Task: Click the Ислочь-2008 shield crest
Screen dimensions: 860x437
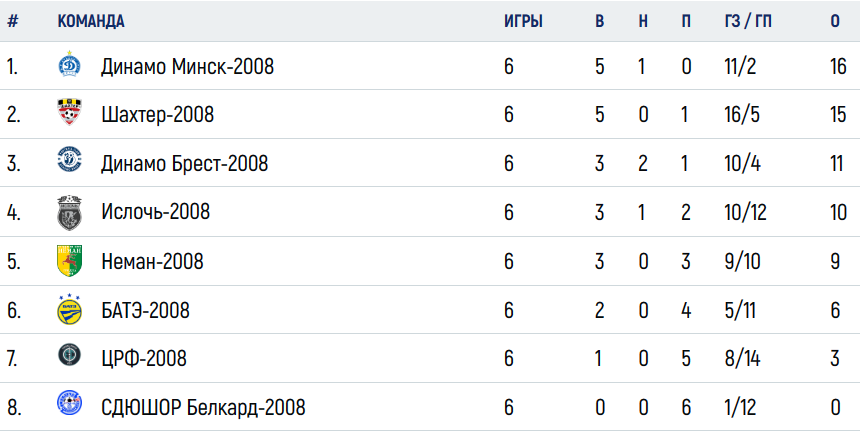Action: point(70,212)
